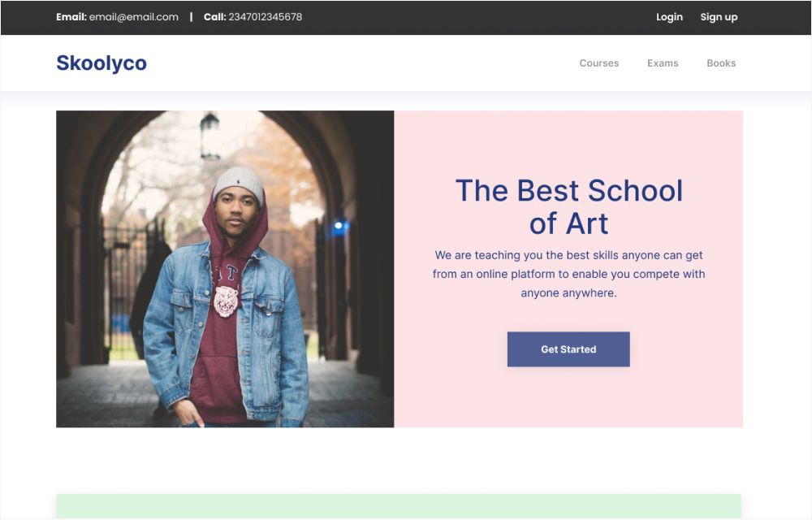The height and width of the screenshot is (520, 812).
Task: Open the Courses menu item
Action: tap(598, 63)
